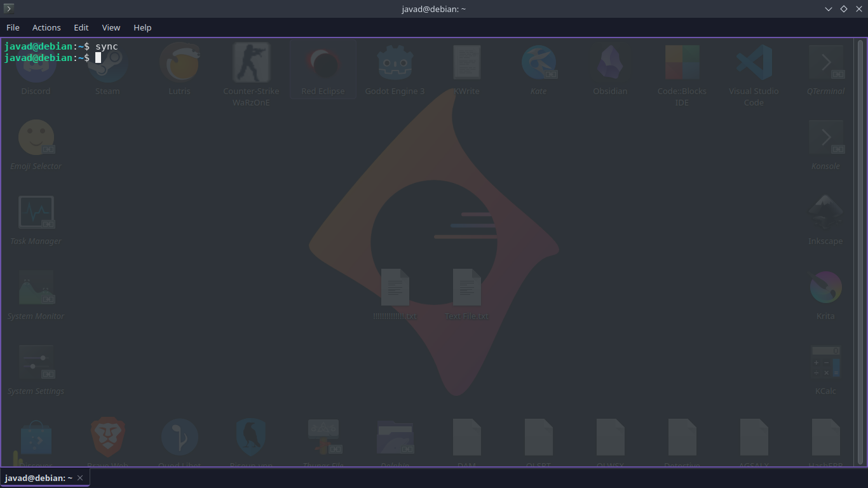The width and height of the screenshot is (868, 488).
Task: Click the Code::Blocks IDE desktop icon behind the terminal
Action: click(x=682, y=62)
